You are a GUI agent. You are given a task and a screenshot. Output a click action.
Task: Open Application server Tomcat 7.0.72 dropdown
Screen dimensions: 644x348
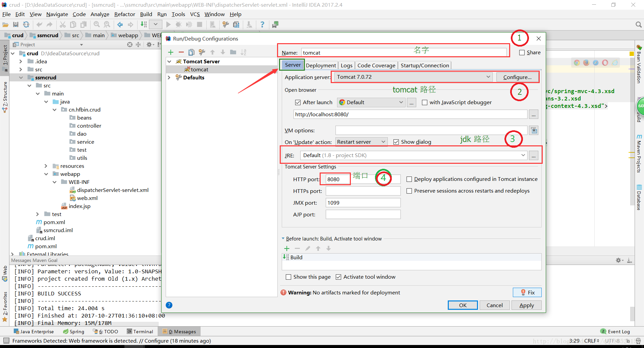click(413, 77)
